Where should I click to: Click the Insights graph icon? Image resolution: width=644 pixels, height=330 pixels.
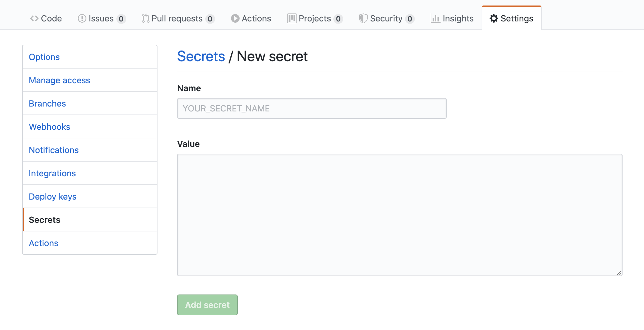(436, 18)
